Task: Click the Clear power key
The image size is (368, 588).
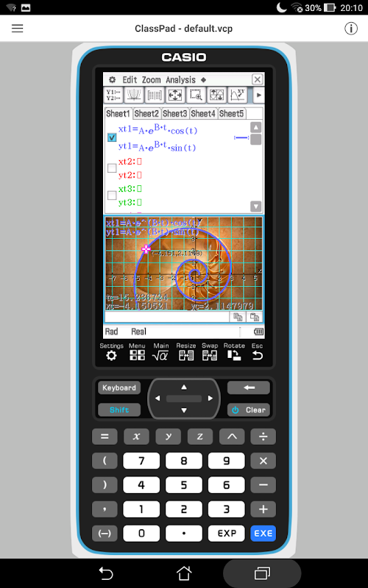Action: [249, 410]
